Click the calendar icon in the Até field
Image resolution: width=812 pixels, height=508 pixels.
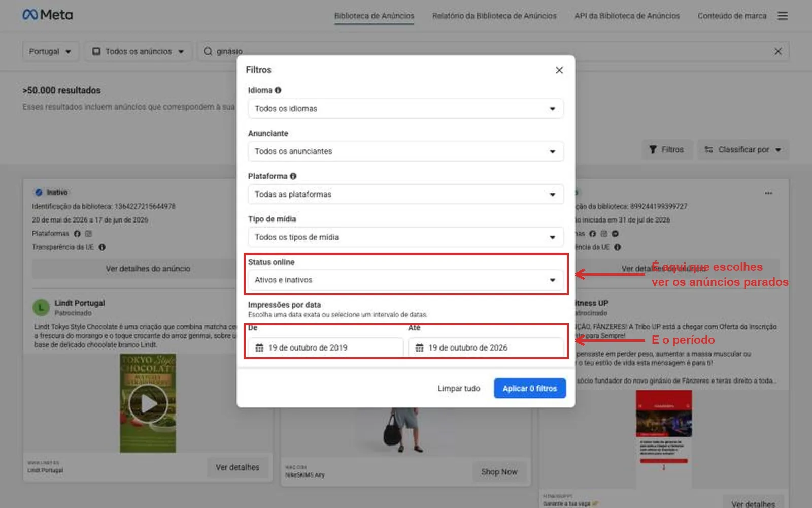click(x=419, y=348)
